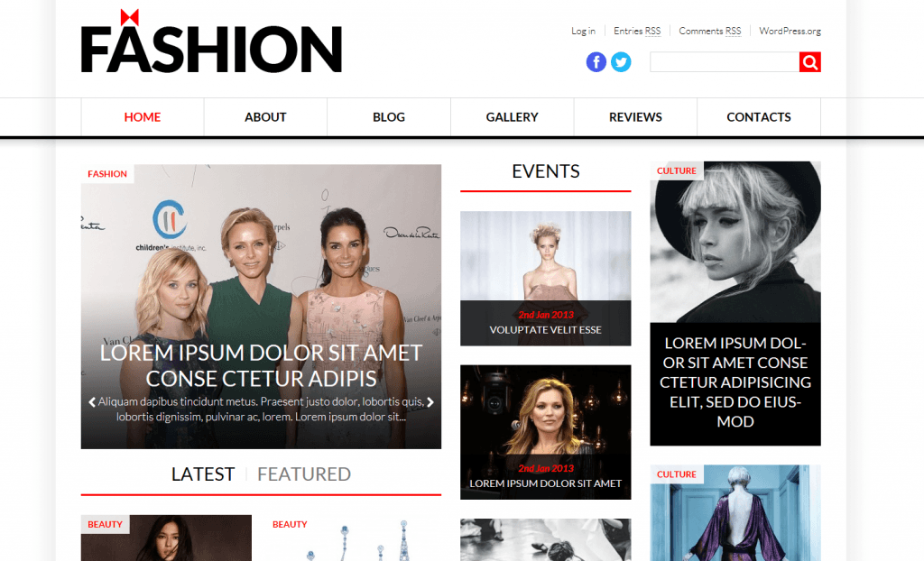Select the LATEST tab
This screenshot has height=561, width=924.
click(x=203, y=474)
